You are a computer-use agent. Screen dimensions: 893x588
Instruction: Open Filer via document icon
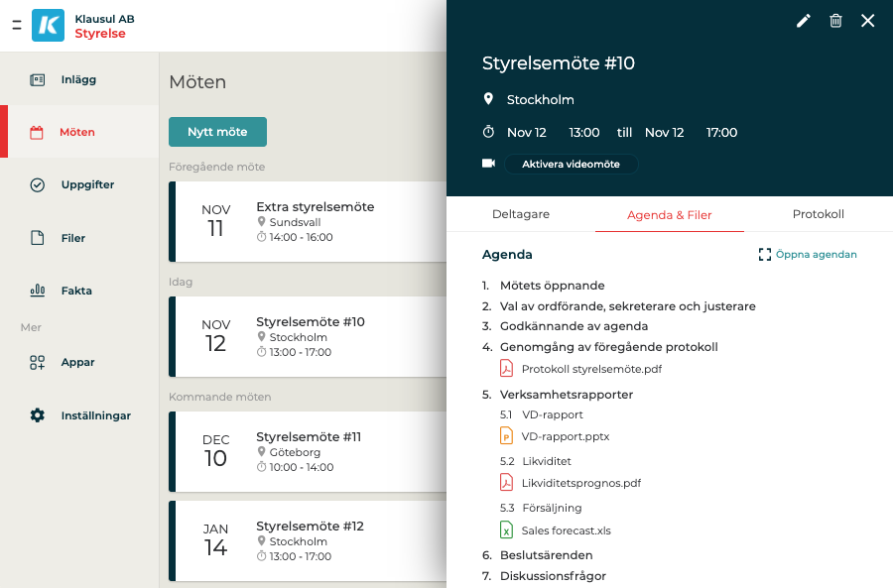[x=38, y=237]
